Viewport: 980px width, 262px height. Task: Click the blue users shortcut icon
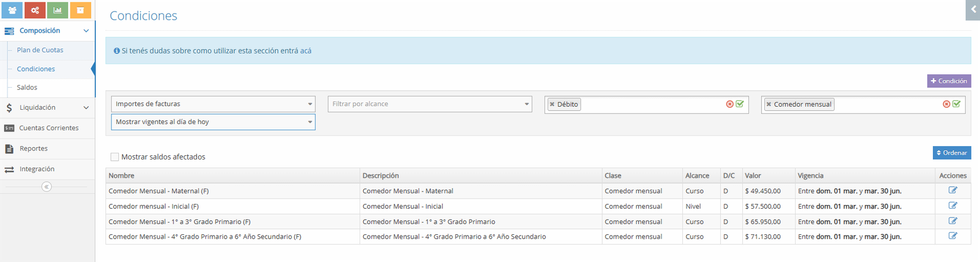coord(12,10)
